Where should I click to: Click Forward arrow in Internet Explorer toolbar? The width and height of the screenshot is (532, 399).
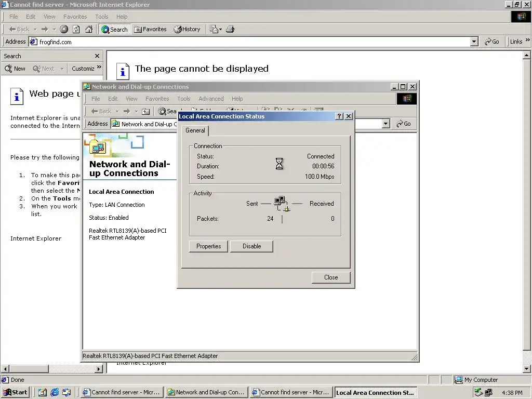45,29
